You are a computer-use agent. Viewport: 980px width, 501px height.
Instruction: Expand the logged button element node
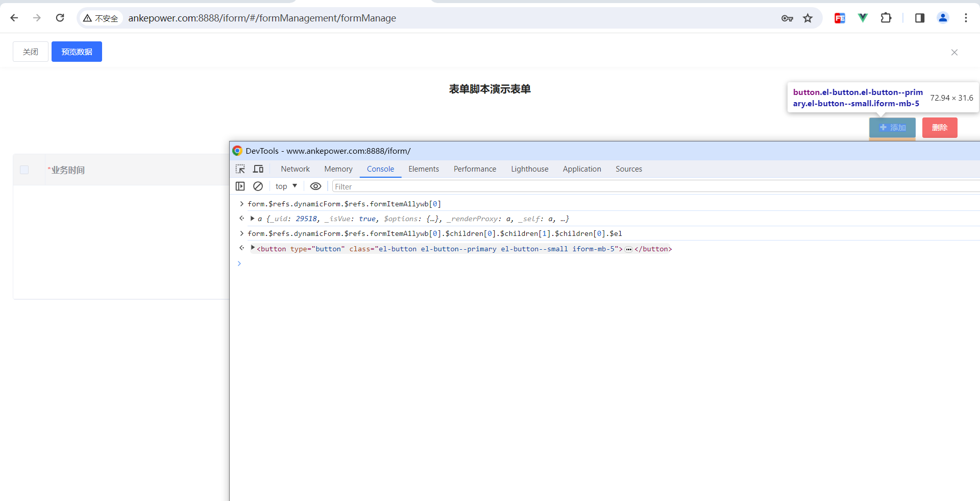253,248
